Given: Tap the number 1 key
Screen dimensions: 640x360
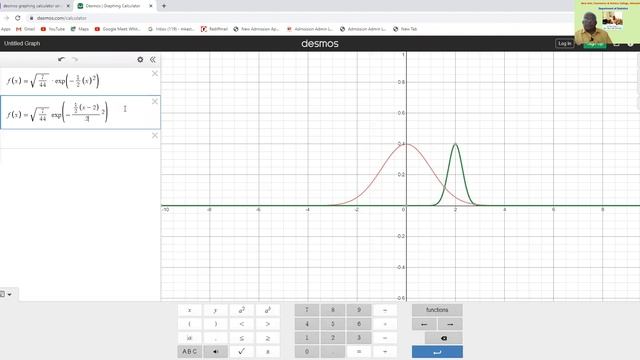Looking at the screenshot, I should point(307,338).
